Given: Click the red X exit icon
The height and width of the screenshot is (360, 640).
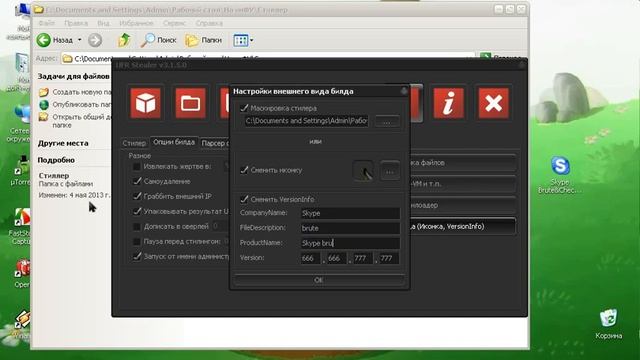Looking at the screenshot, I should tap(493, 103).
